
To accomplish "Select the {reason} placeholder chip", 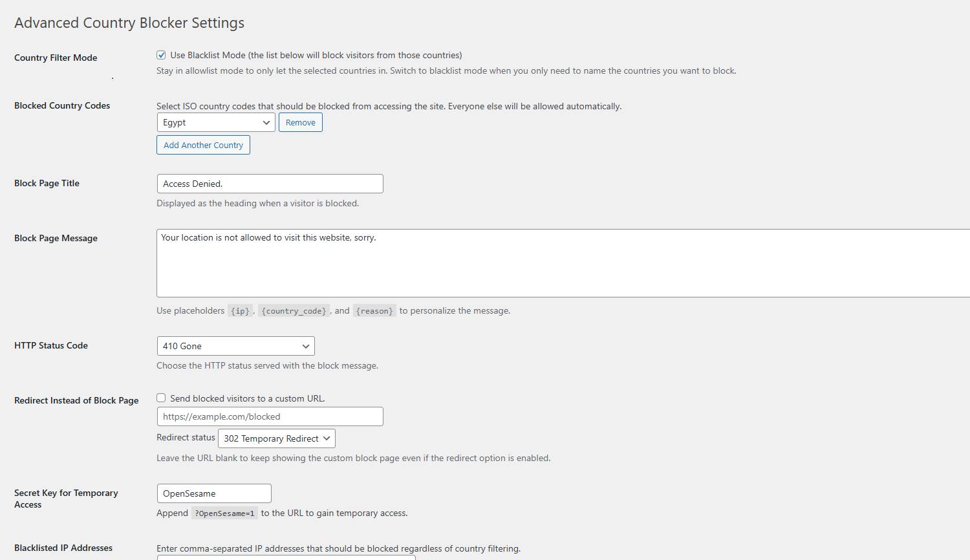I will click(x=374, y=310).
